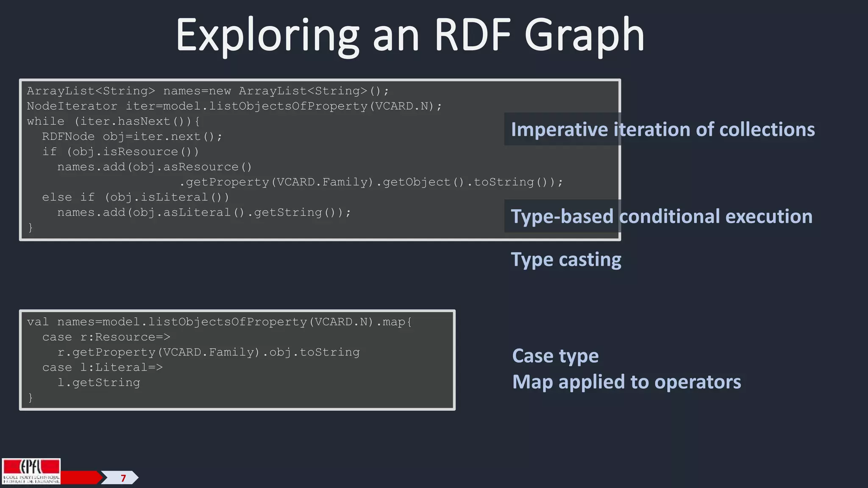Viewport: 868px width, 488px height.
Task: Click the 'names.add(obj.asLiteral().getString());' line
Action: click(204, 213)
